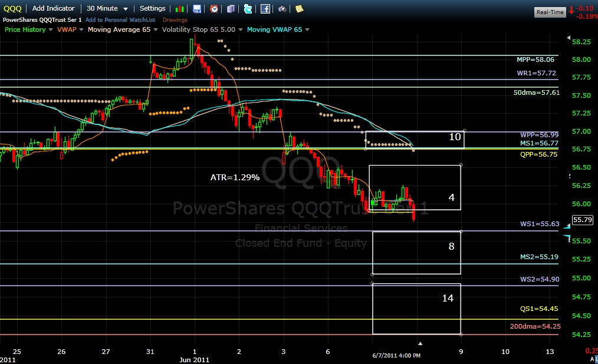The image size is (598, 364).
Task: Click the camera snapshot icon
Action: coord(282,9)
